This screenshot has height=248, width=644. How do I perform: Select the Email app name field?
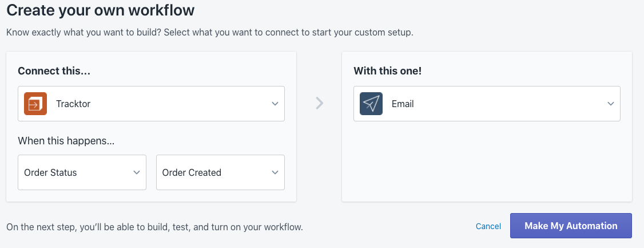[487, 104]
